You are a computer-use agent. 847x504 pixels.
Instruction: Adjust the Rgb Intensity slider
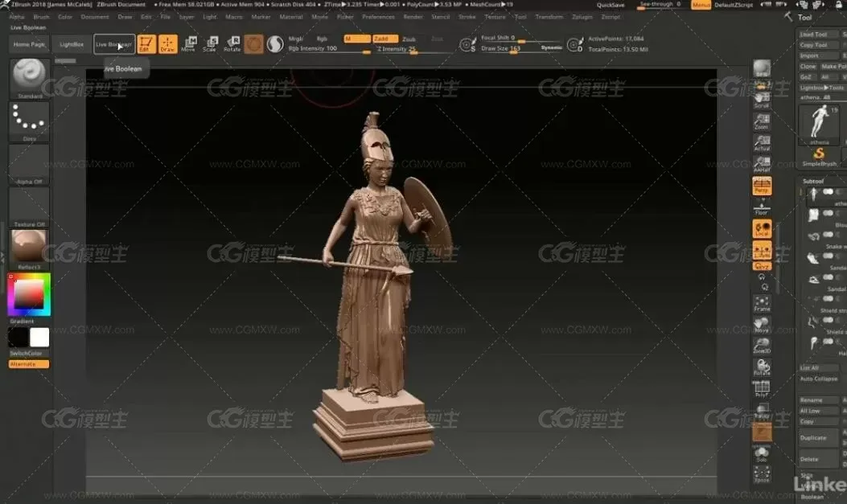pyautogui.click(x=329, y=49)
